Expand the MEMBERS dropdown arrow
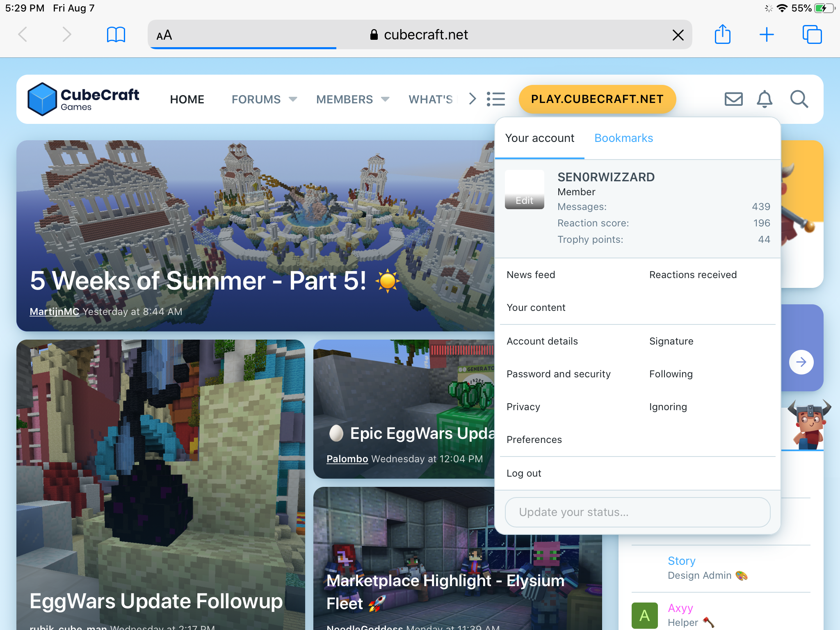 (x=385, y=99)
